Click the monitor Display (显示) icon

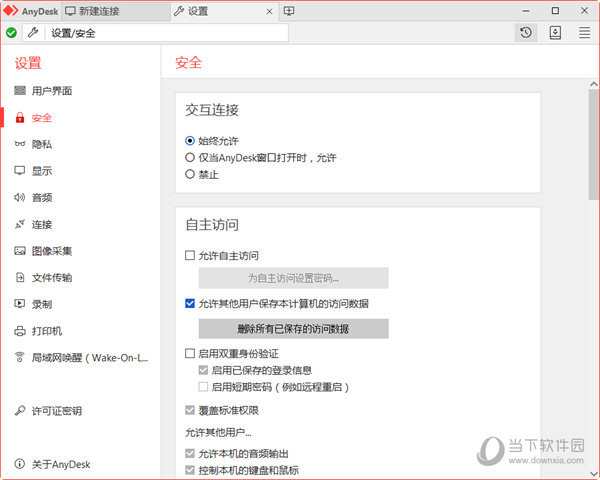pyautogui.click(x=20, y=171)
